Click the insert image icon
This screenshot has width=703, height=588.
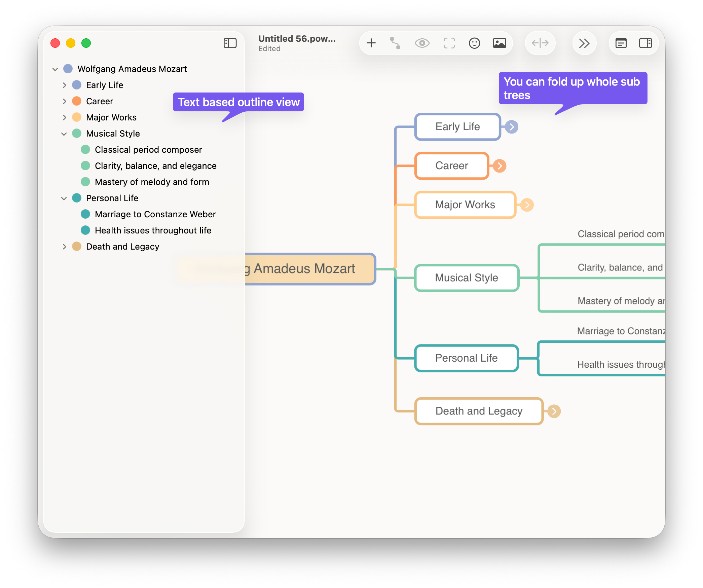(499, 43)
